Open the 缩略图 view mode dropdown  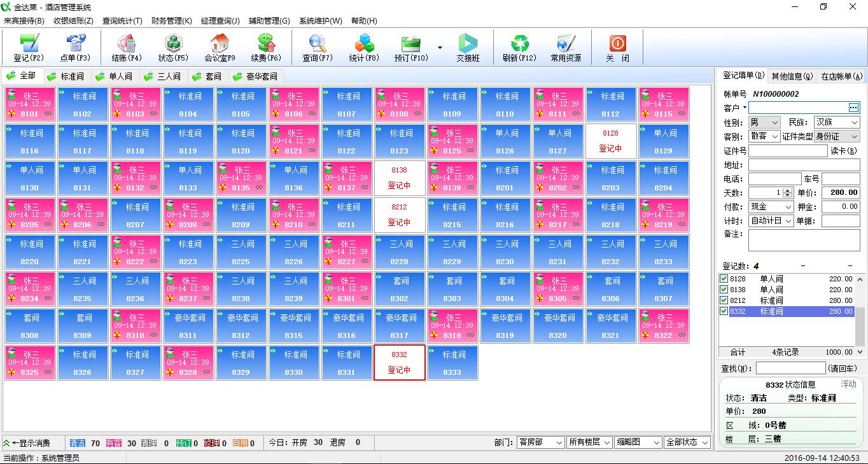pyautogui.click(x=639, y=442)
